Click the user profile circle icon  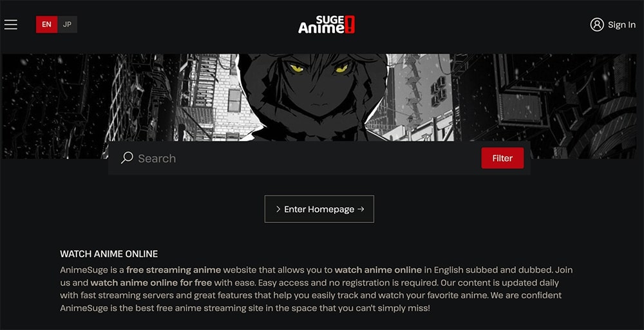tap(597, 24)
